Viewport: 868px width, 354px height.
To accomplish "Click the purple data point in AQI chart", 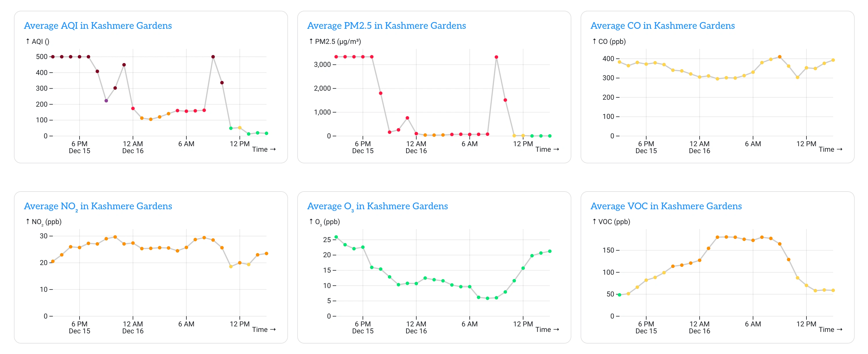I will [x=106, y=101].
